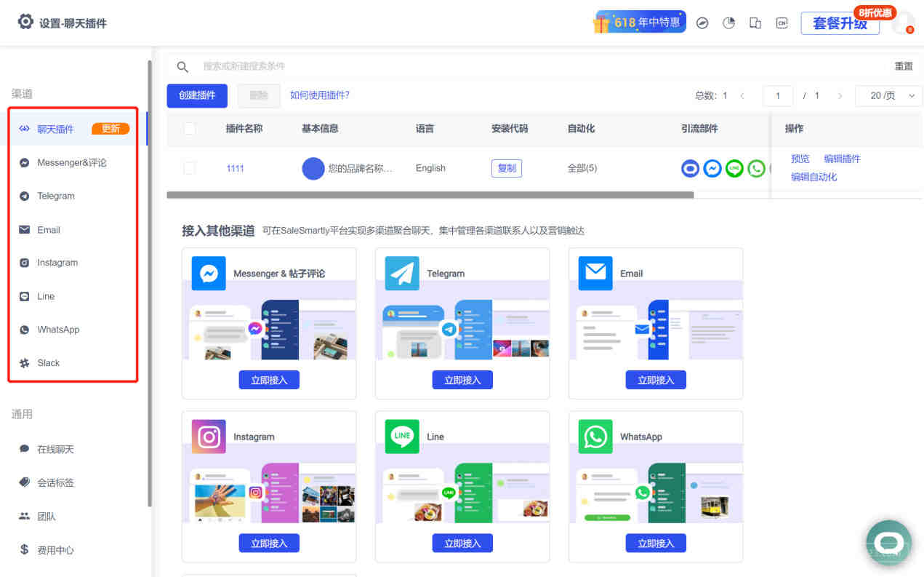This screenshot has width=924, height=577.
Task: Click the devices icon in top bar
Action: pos(755,23)
